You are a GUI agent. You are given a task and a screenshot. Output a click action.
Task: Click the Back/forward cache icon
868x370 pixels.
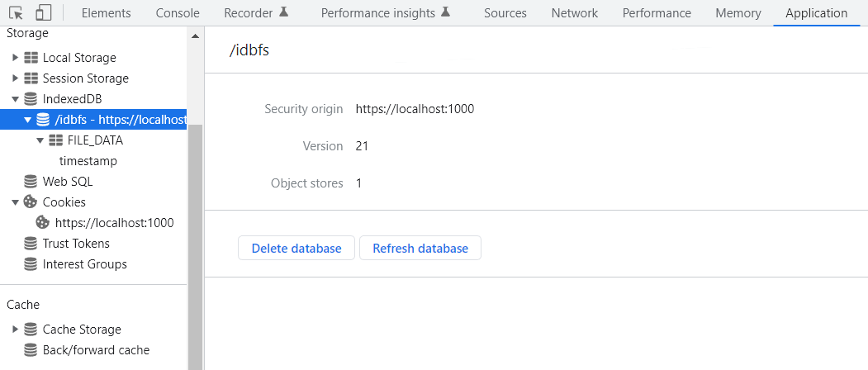point(31,350)
